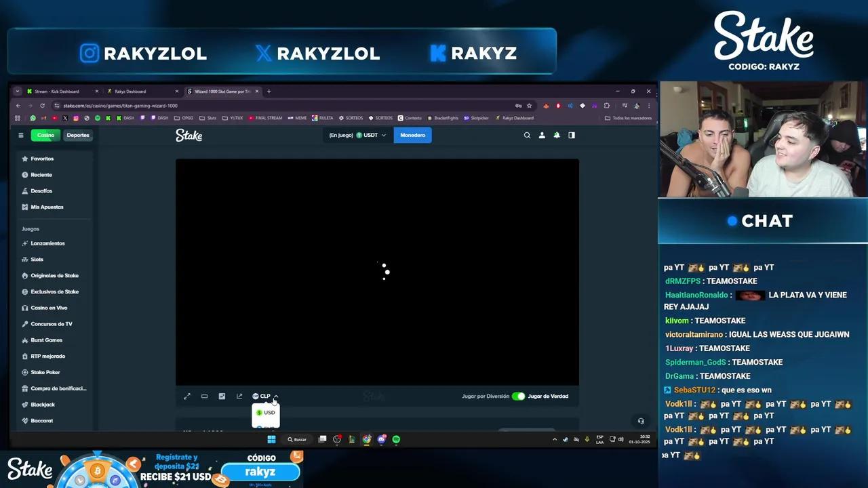Open Mis Apuestas in the sidebar

click(x=54, y=207)
